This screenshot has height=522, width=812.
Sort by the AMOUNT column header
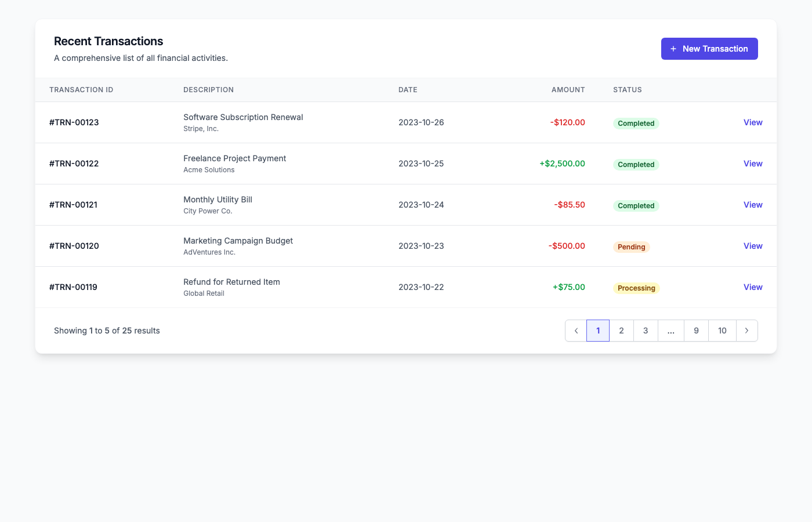click(568, 90)
